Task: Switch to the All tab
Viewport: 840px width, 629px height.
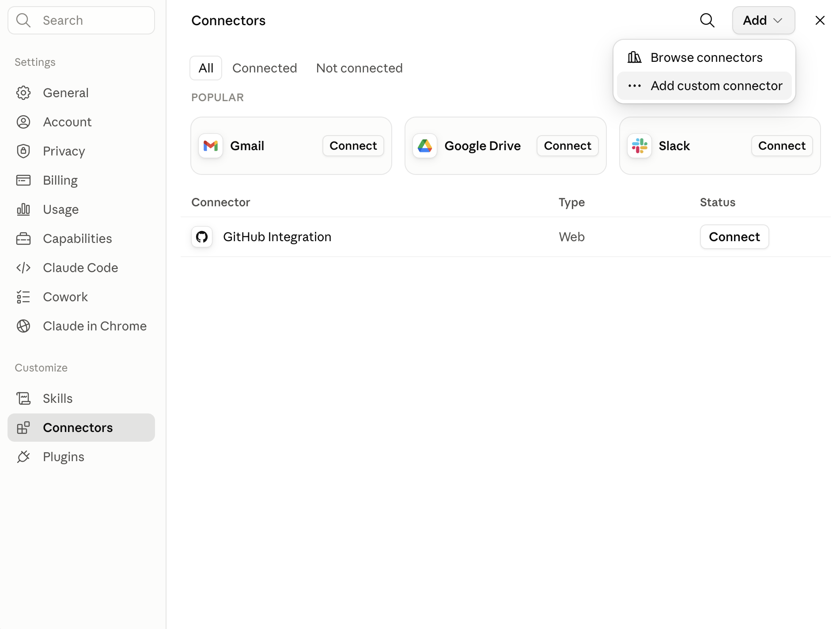Action: [x=206, y=68]
